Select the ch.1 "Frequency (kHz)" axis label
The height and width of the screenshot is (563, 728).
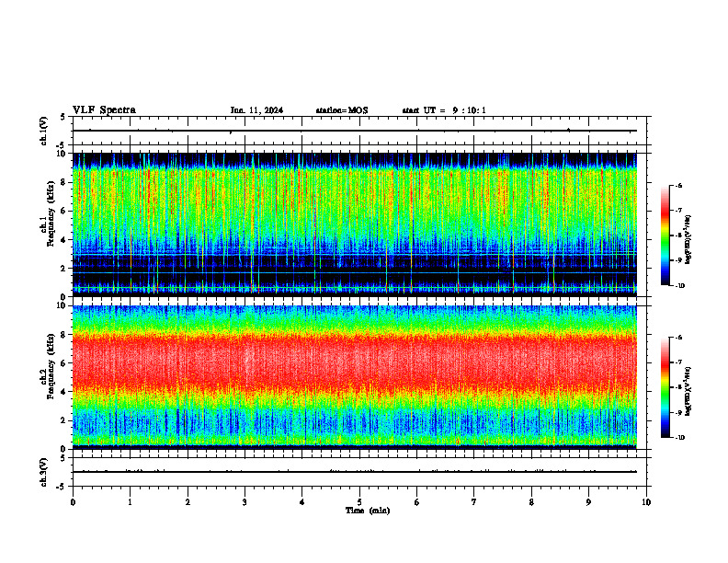[x=51, y=213]
